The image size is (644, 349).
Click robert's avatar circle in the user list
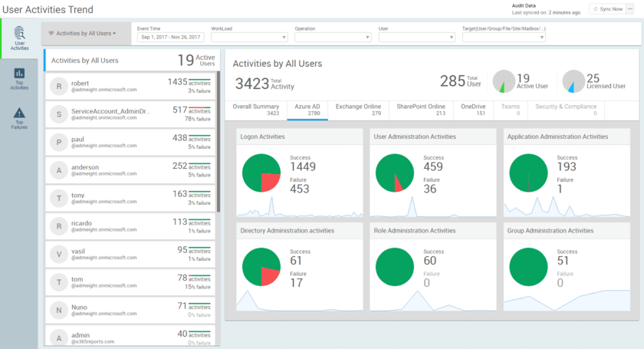point(59,85)
